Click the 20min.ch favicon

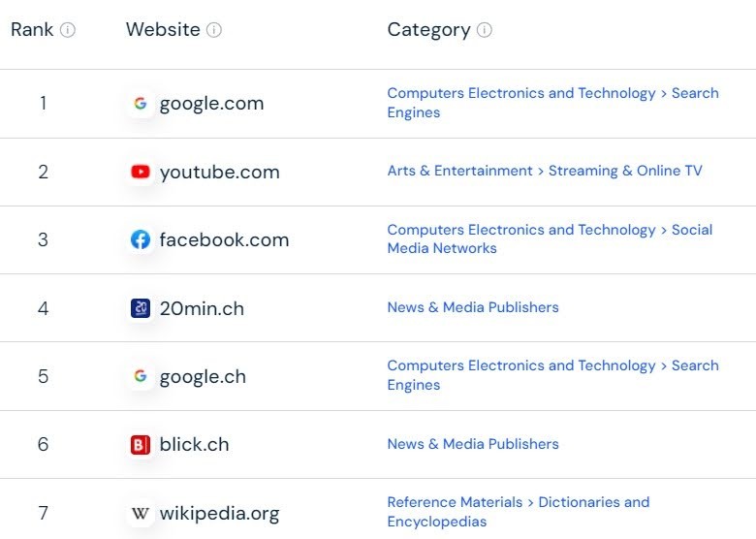coord(141,308)
